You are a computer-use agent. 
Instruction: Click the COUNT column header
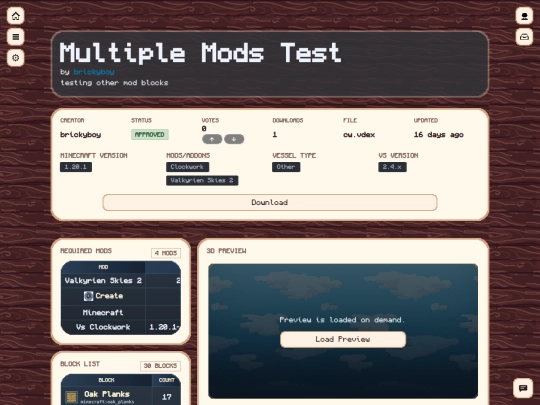(167, 380)
